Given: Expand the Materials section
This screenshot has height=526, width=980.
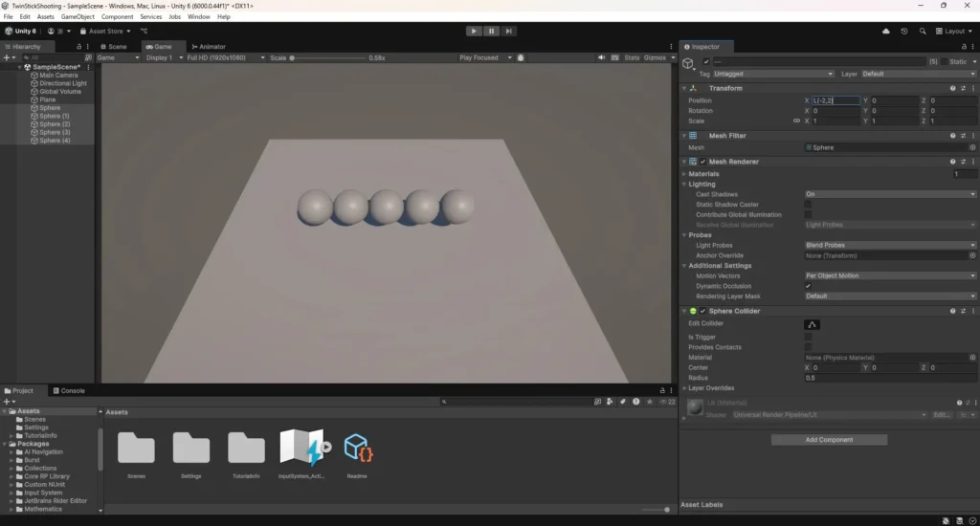Looking at the screenshot, I should [x=684, y=174].
